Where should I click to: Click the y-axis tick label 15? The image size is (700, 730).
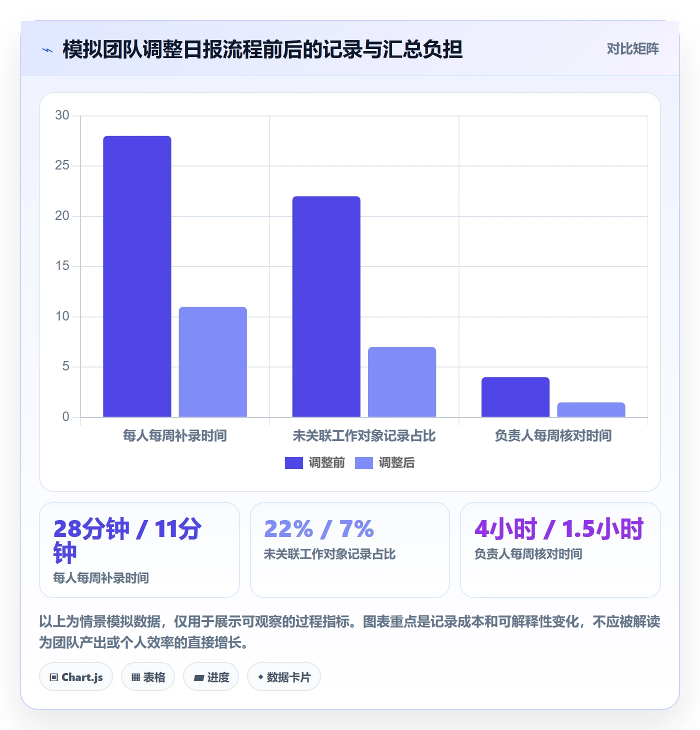[x=62, y=266]
